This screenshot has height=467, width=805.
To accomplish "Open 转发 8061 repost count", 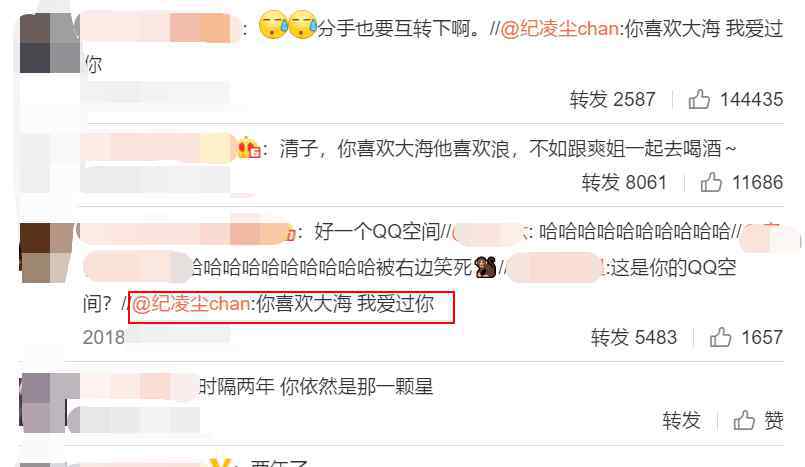I will pyautogui.click(x=624, y=182).
